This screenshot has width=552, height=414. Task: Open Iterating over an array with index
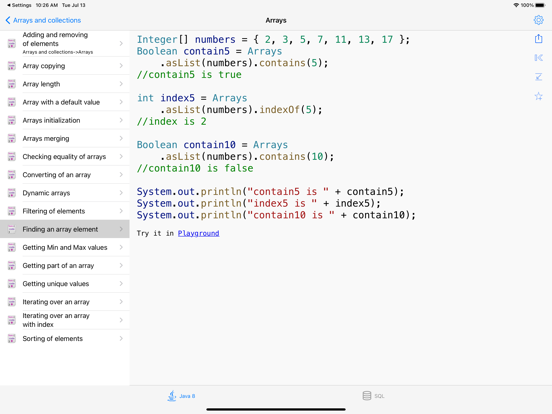click(65, 320)
